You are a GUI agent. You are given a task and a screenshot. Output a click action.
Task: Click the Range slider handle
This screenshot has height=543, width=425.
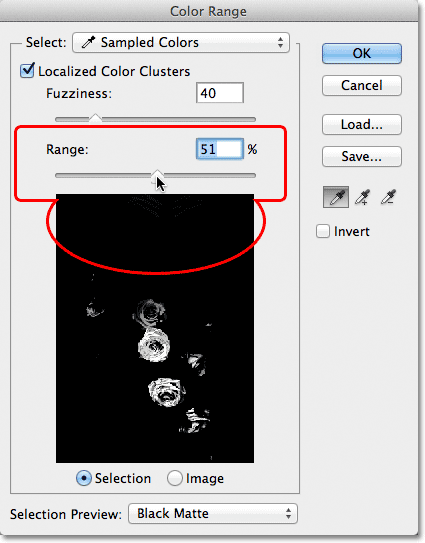tap(158, 174)
